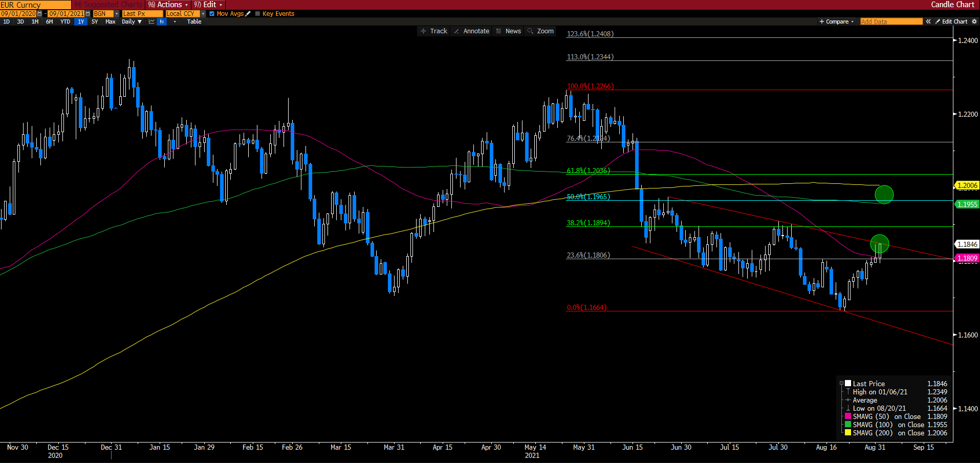Select 3D time range

tap(20, 22)
